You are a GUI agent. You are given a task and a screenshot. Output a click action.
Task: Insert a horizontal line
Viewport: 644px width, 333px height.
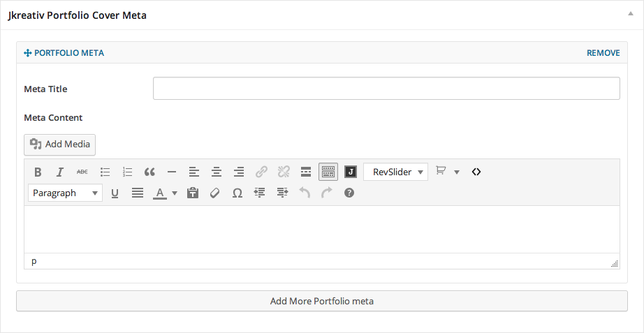(172, 172)
